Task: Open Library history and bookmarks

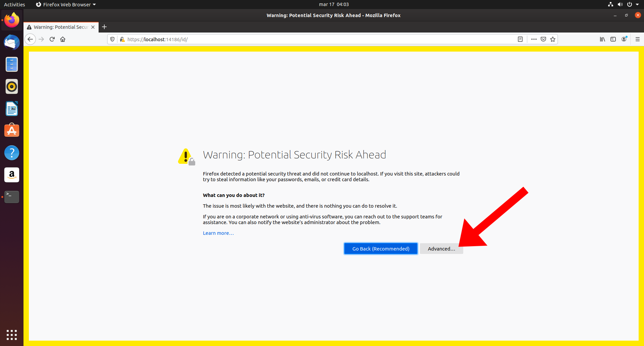Action: click(602, 39)
